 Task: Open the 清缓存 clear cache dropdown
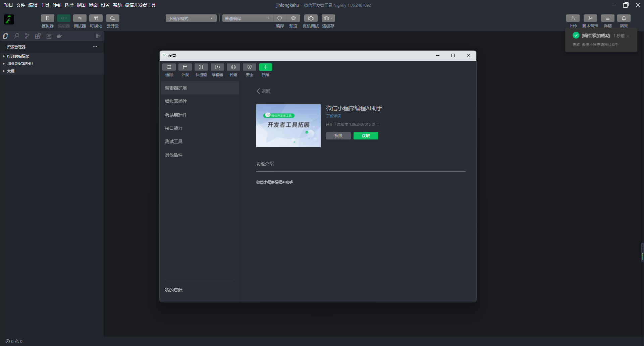click(328, 18)
